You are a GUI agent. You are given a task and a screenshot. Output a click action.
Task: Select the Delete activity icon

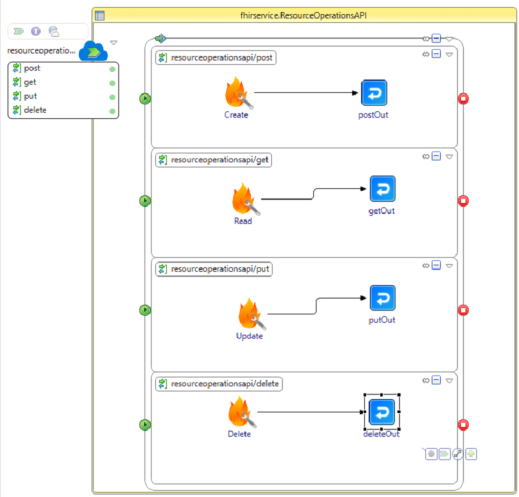pos(242,412)
